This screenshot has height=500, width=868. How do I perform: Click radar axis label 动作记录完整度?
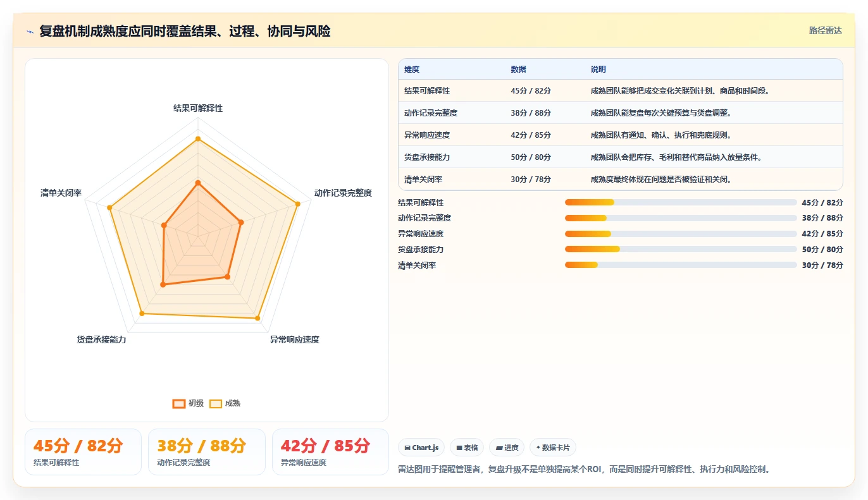pyautogui.click(x=343, y=193)
